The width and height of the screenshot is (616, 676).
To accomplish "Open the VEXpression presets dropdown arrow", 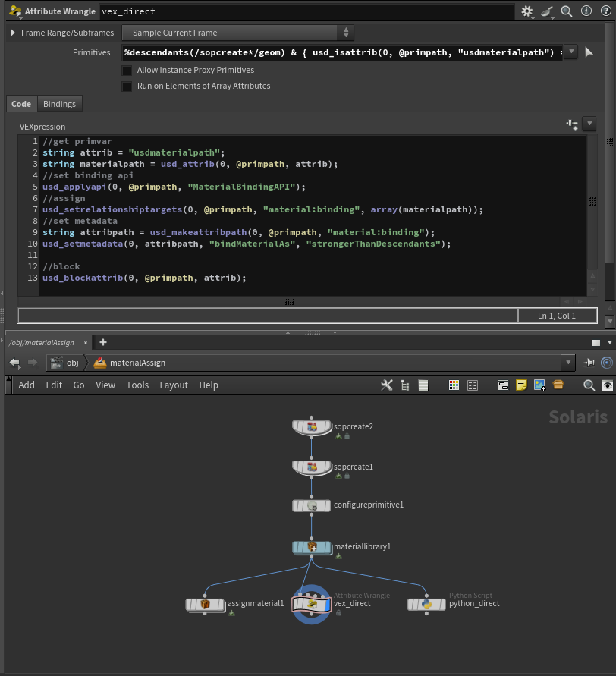I will click(589, 124).
